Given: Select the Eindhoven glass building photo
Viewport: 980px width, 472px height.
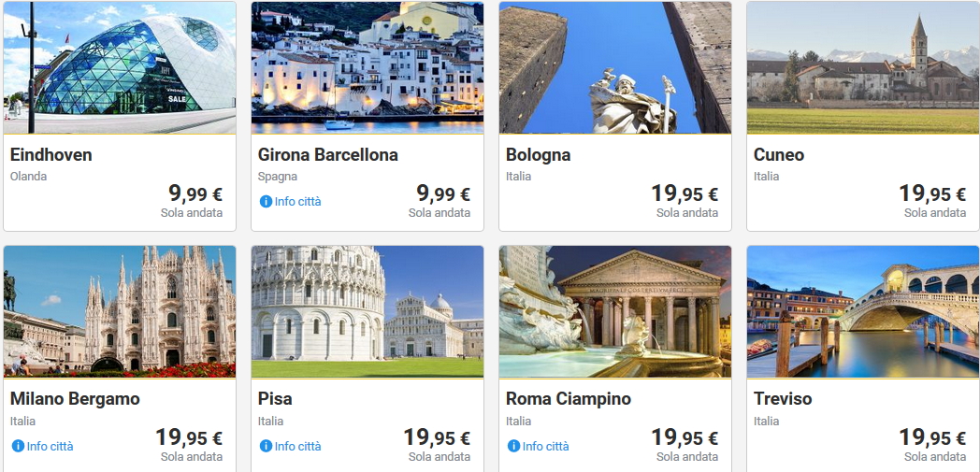Looking at the screenshot, I should 120,67.
